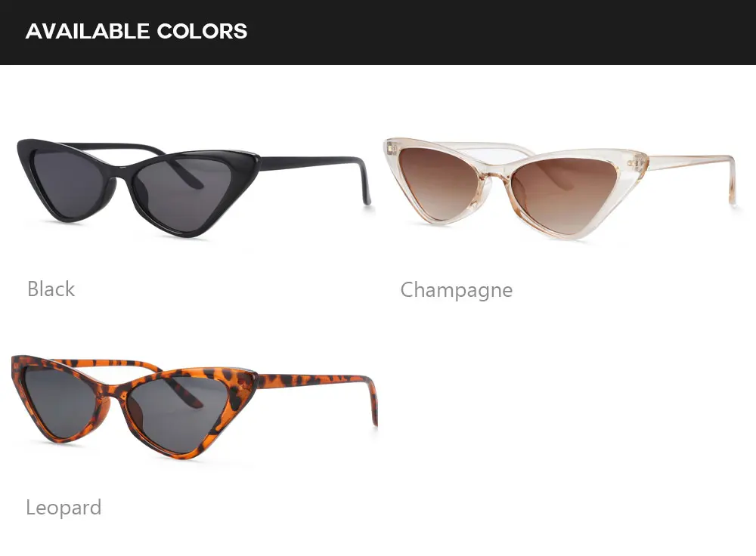The width and height of the screenshot is (756, 556).
Task: Click the Champagne color label
Action: pyautogui.click(x=456, y=290)
